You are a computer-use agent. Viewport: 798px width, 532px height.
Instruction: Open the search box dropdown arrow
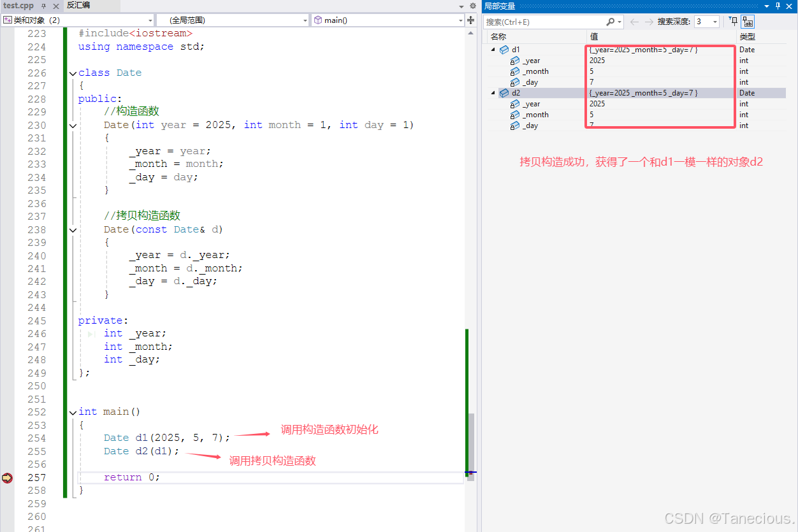pyautogui.click(x=619, y=22)
